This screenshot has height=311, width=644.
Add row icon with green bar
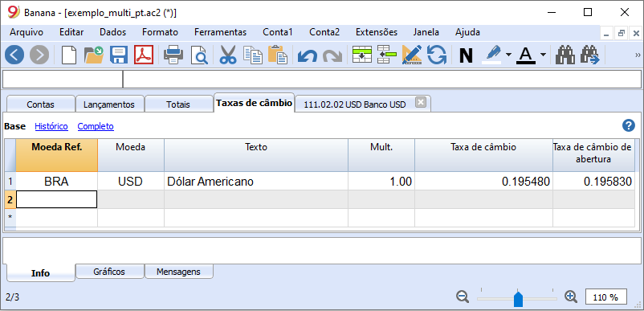tap(362, 55)
